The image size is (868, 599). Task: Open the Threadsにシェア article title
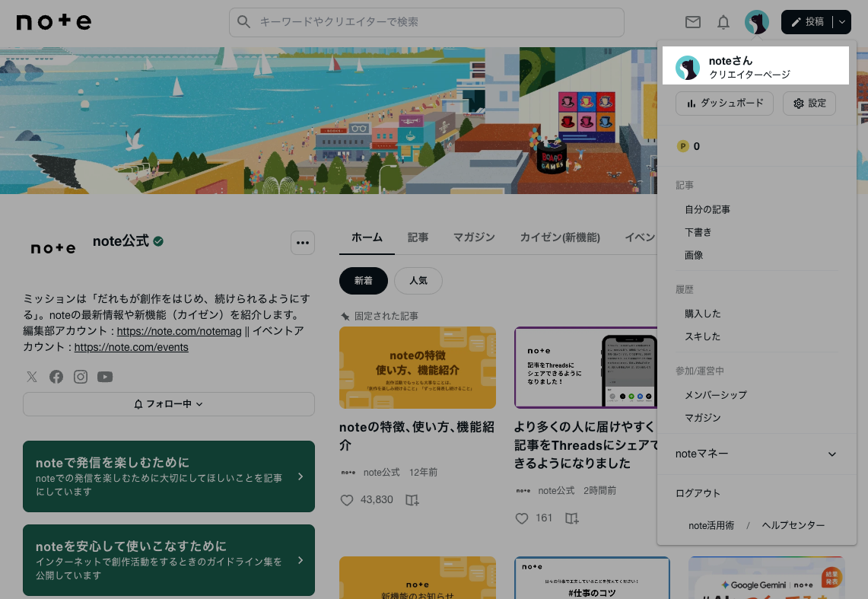586,444
